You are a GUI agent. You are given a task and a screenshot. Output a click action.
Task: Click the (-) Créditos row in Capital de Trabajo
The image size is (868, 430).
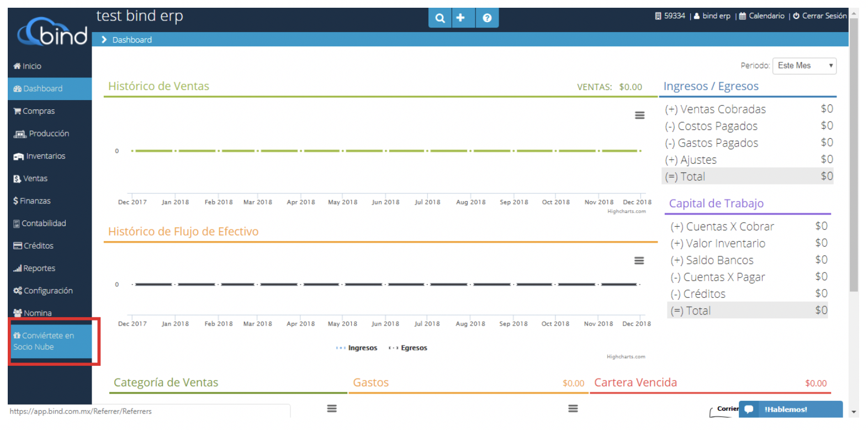(748, 294)
